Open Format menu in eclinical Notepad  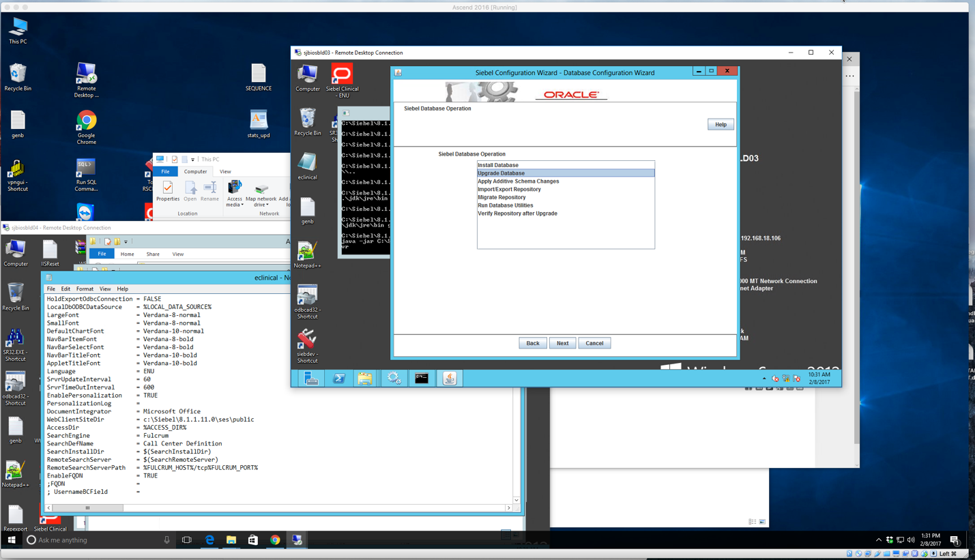pos(85,289)
